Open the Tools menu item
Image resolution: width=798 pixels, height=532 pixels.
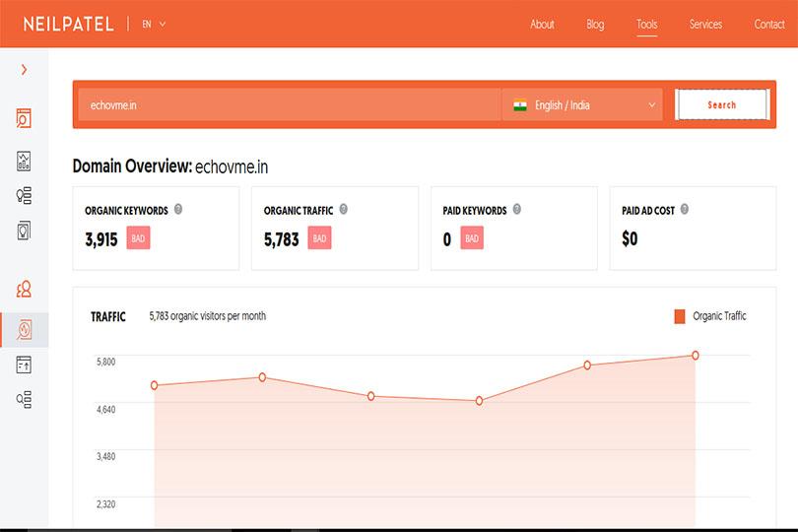pos(647,25)
